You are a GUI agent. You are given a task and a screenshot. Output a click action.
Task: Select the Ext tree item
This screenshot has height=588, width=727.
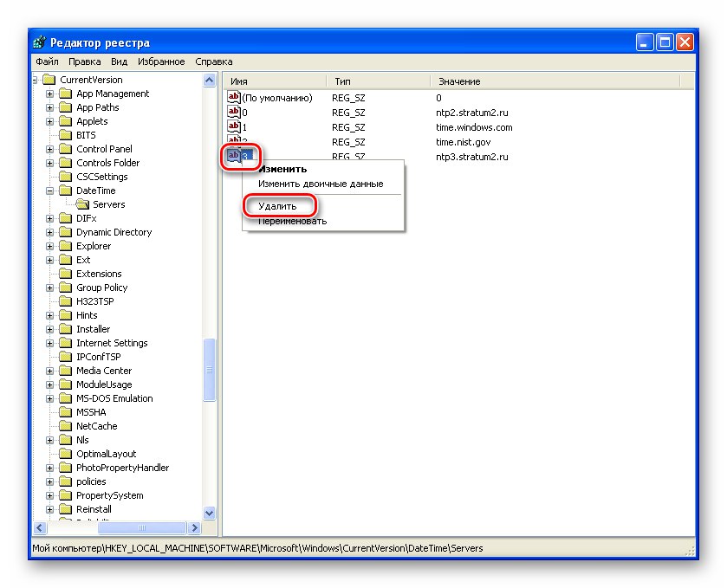[x=83, y=260]
